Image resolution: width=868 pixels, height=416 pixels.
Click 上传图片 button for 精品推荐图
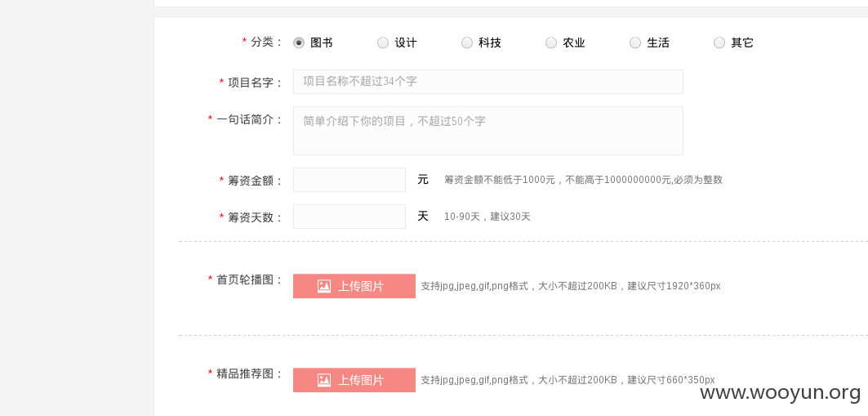pyautogui.click(x=354, y=380)
